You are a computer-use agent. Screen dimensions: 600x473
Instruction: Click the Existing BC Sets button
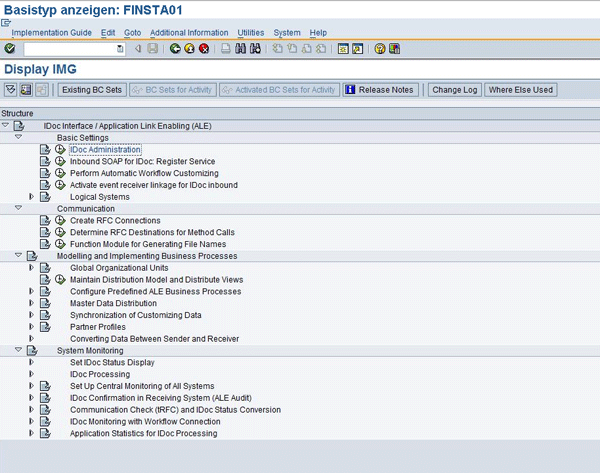coord(92,90)
